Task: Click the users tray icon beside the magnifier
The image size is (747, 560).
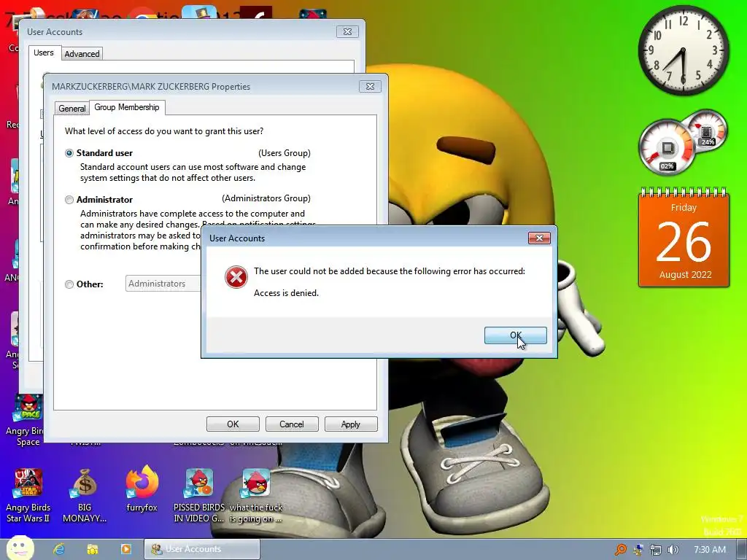Action: 638,550
